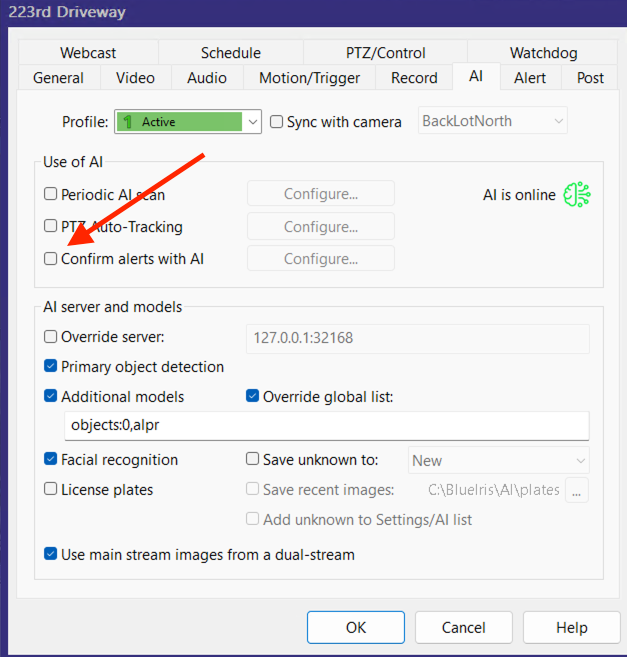Toggle Periodic AI scan checkbox

click(51, 195)
